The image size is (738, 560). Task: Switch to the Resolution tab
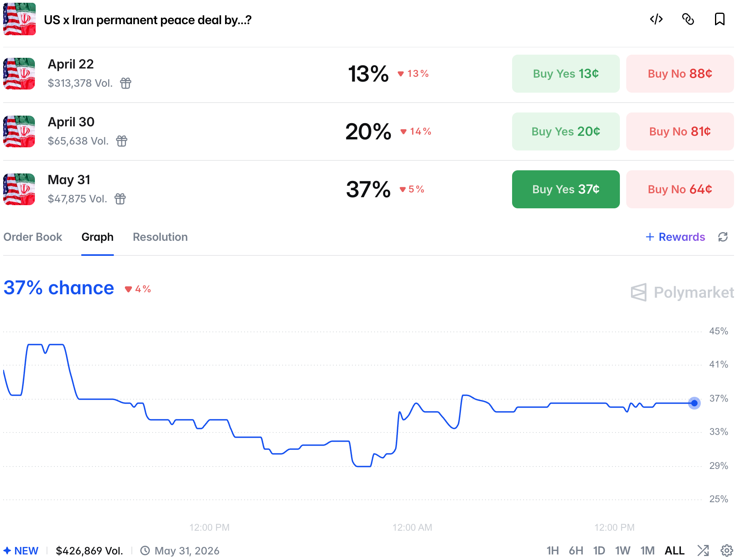[160, 237]
